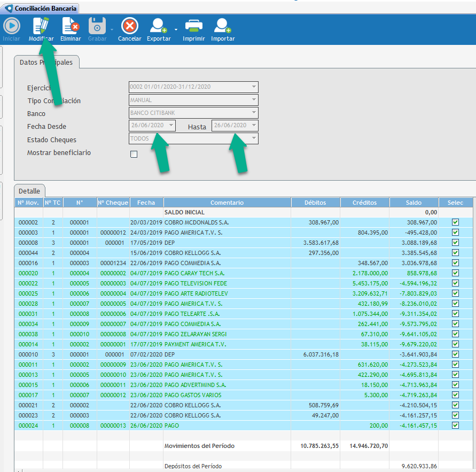Click the Iniciar play icon
The width and height of the screenshot is (476, 472).
click(x=11, y=26)
